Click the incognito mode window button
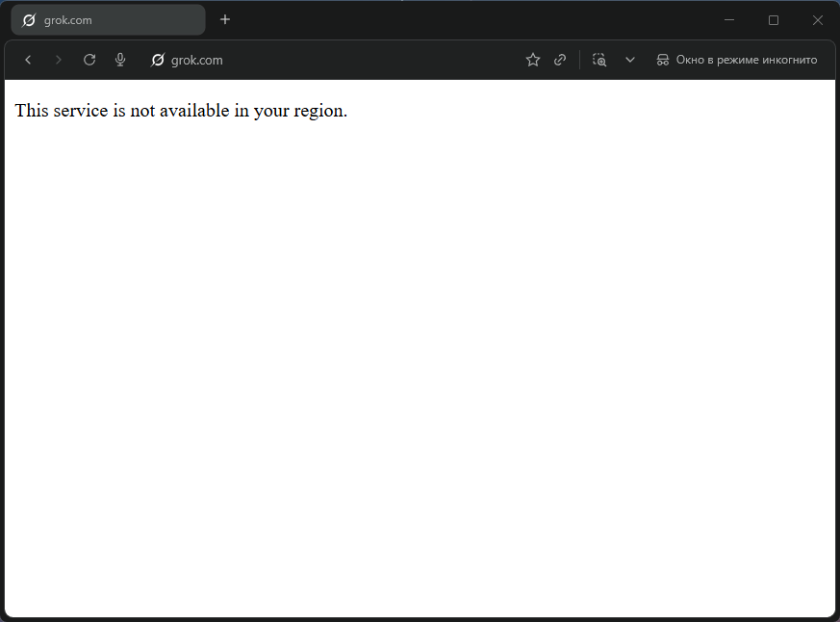The height and width of the screenshot is (622, 840). pos(737,60)
